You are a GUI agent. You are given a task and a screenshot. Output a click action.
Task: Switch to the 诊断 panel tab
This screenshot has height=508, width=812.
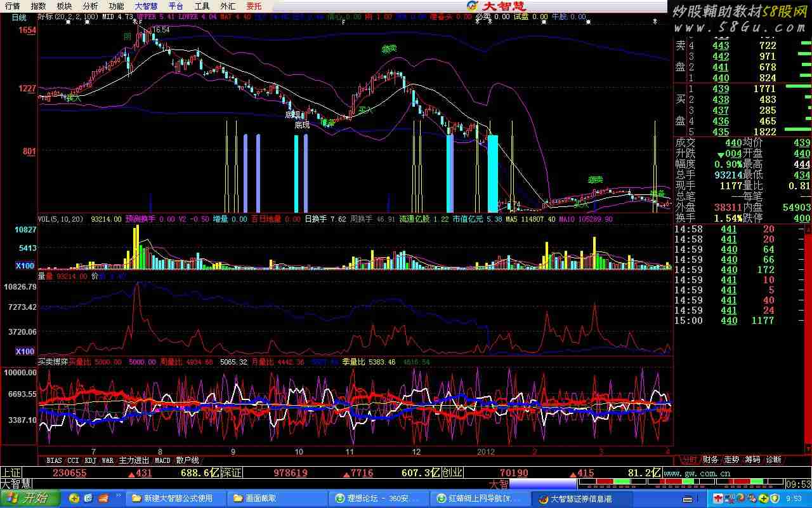tap(774, 460)
